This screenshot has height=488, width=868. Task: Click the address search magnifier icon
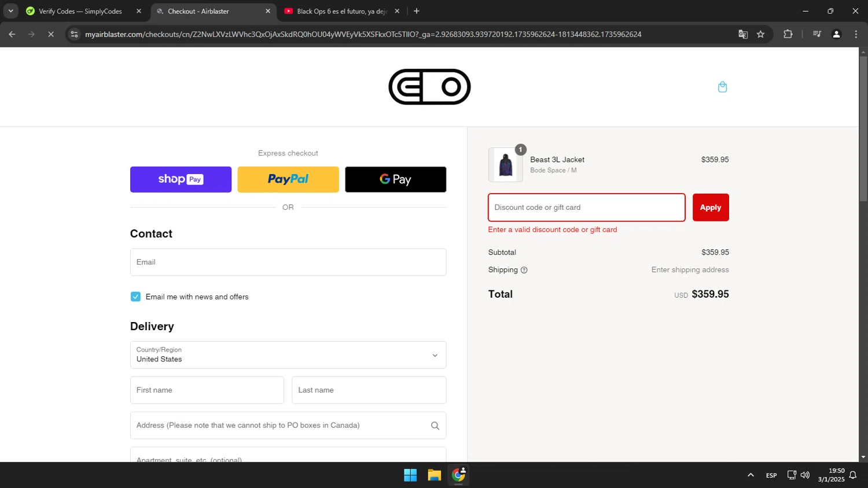click(435, 426)
